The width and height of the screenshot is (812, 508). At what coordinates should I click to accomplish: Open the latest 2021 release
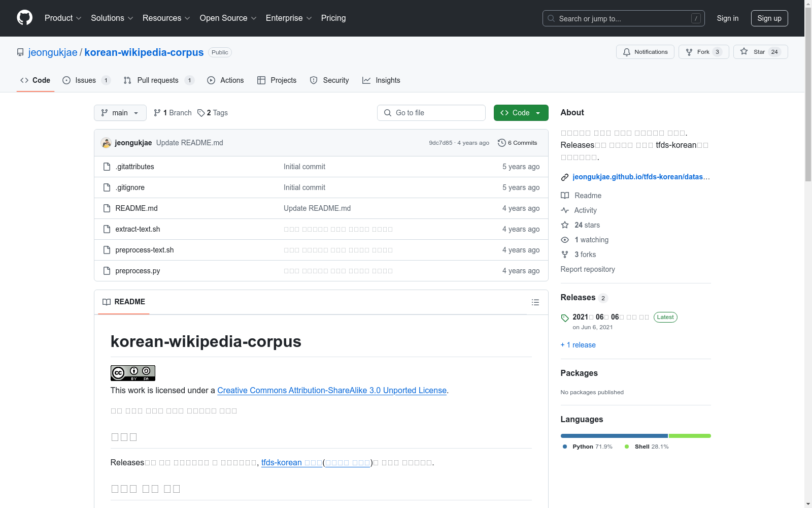pos(611,317)
